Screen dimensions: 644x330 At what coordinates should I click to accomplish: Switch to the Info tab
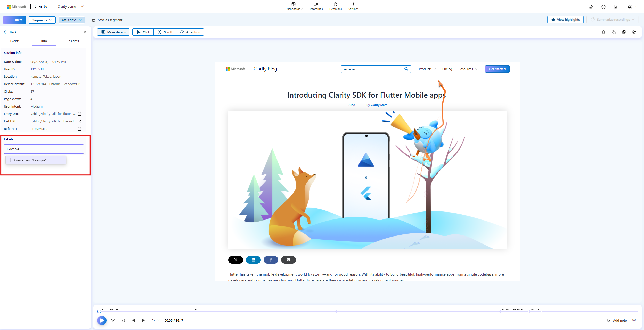(x=44, y=41)
